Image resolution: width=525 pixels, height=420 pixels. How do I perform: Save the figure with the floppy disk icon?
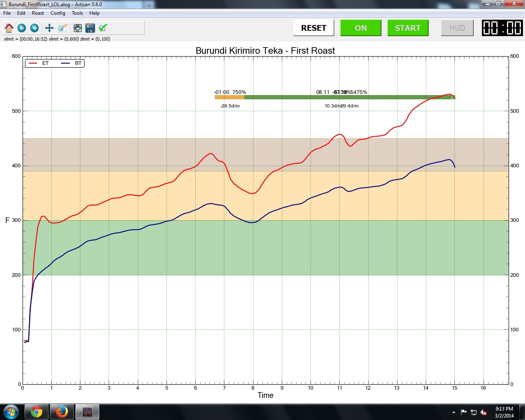(x=90, y=28)
